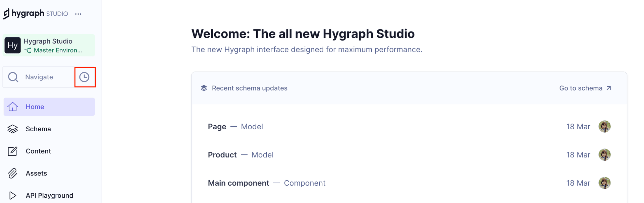Click the Hy project avatar
Image resolution: width=644 pixels, height=203 pixels.
(x=12, y=45)
